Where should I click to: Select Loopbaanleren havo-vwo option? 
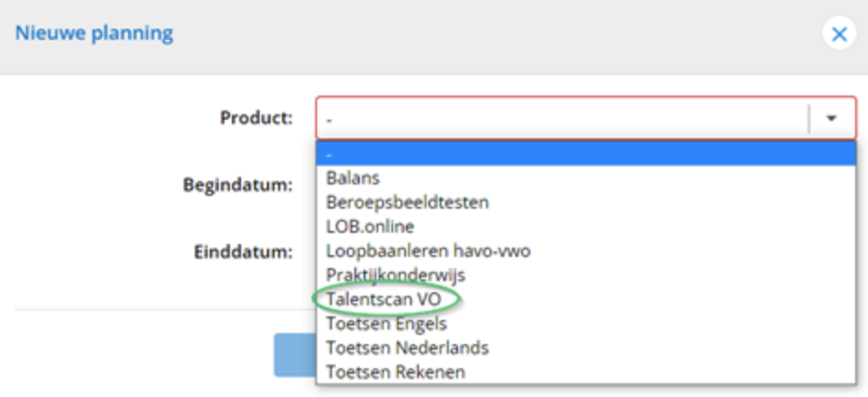coord(428,250)
